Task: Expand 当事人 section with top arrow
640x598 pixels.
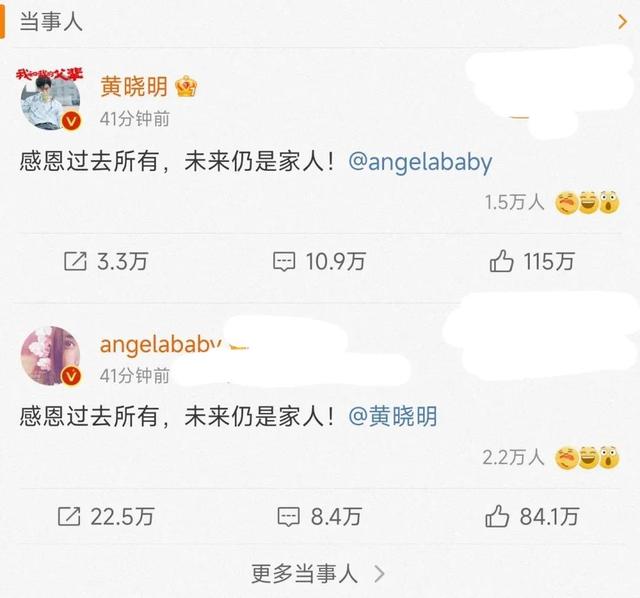Action: (x=622, y=22)
